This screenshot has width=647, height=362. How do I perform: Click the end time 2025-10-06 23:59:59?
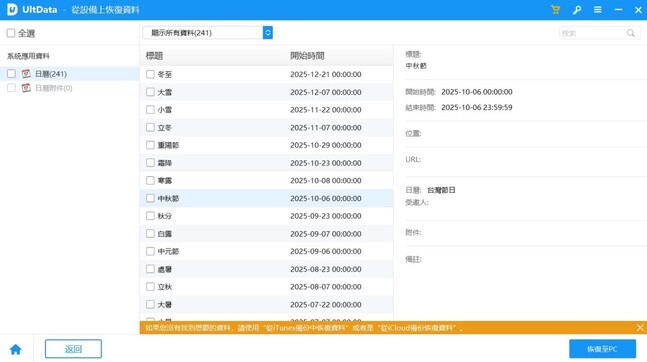pyautogui.click(x=477, y=107)
